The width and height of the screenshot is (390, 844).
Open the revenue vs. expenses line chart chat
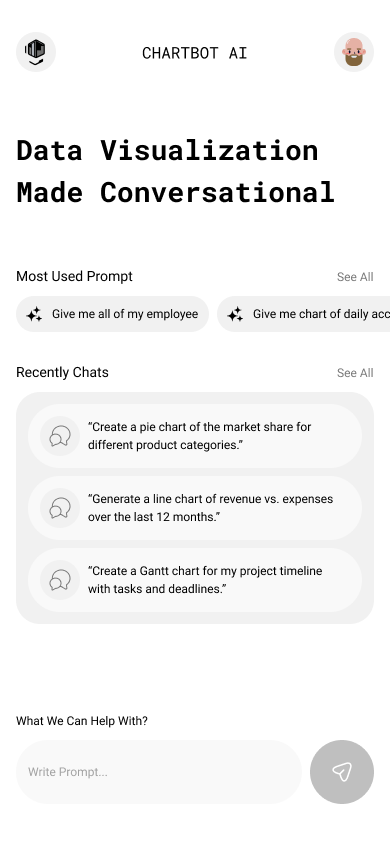pos(195,508)
